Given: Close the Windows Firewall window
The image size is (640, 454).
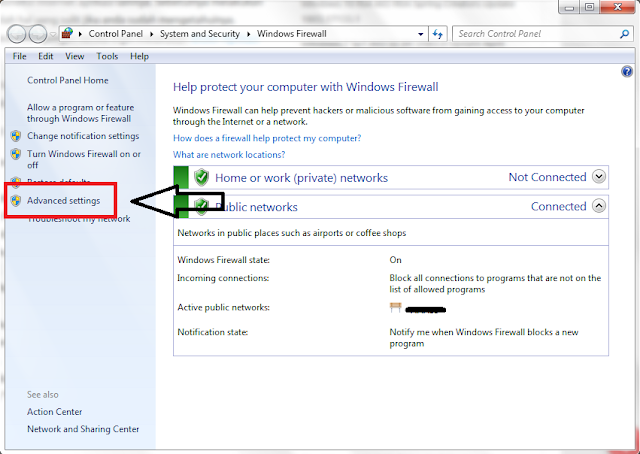Looking at the screenshot, I should click(618, 7).
